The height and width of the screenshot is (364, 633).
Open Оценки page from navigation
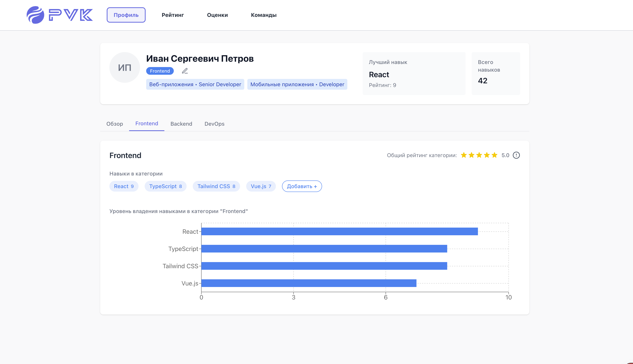coord(217,15)
